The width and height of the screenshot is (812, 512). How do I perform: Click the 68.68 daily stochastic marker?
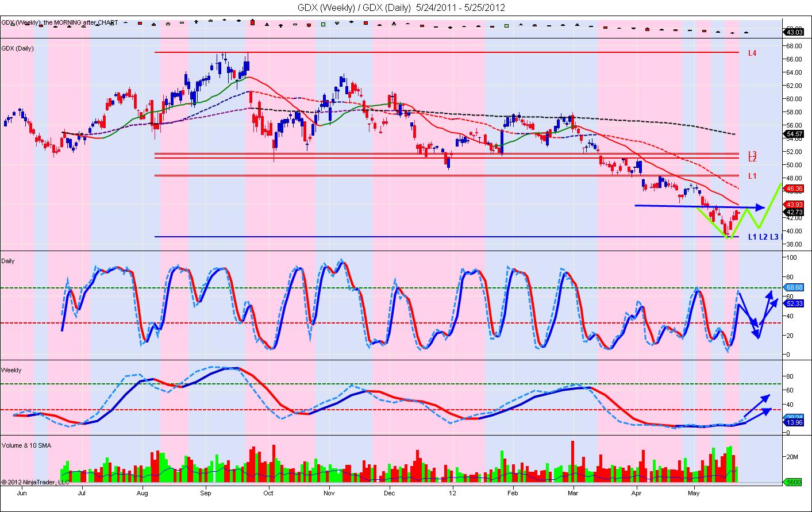coord(794,287)
